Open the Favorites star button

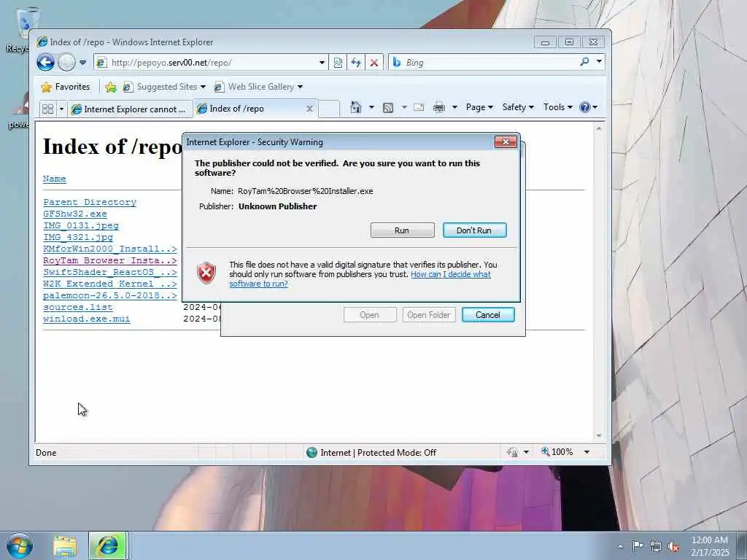coord(66,87)
